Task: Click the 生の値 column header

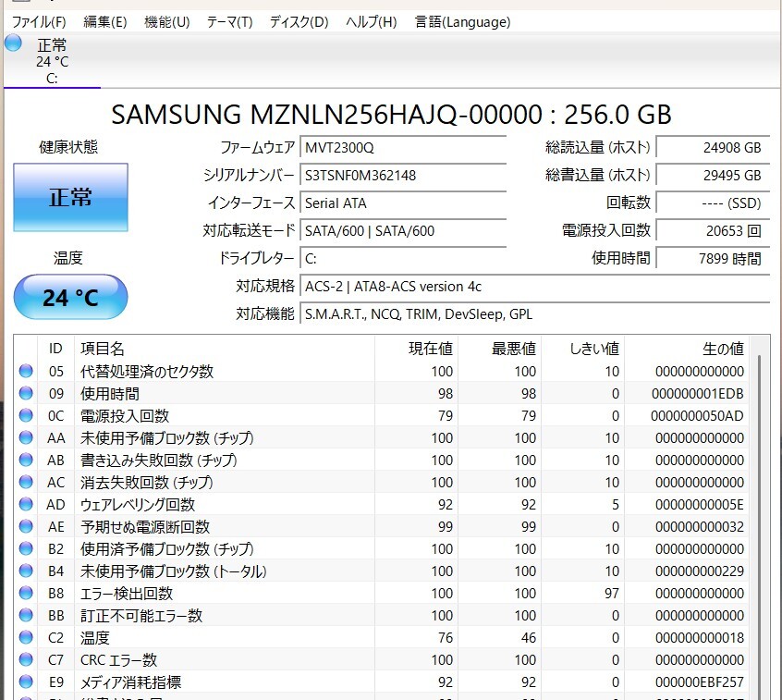Action: pos(687,349)
